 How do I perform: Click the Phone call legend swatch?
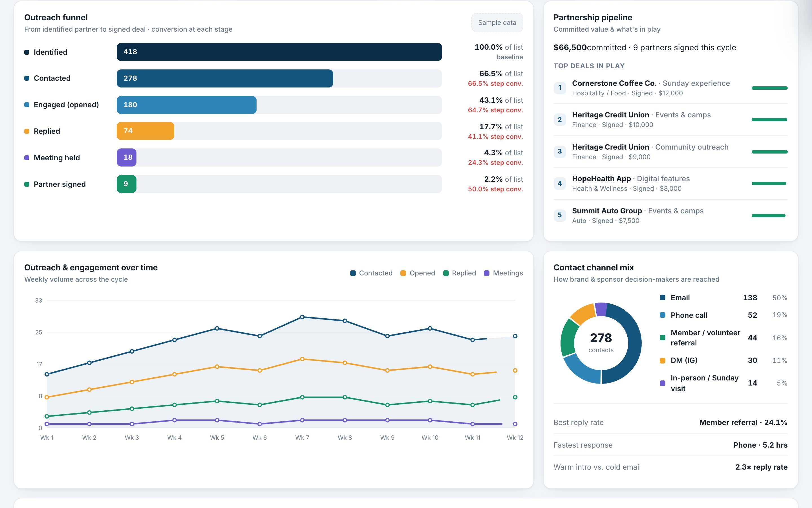(x=662, y=315)
